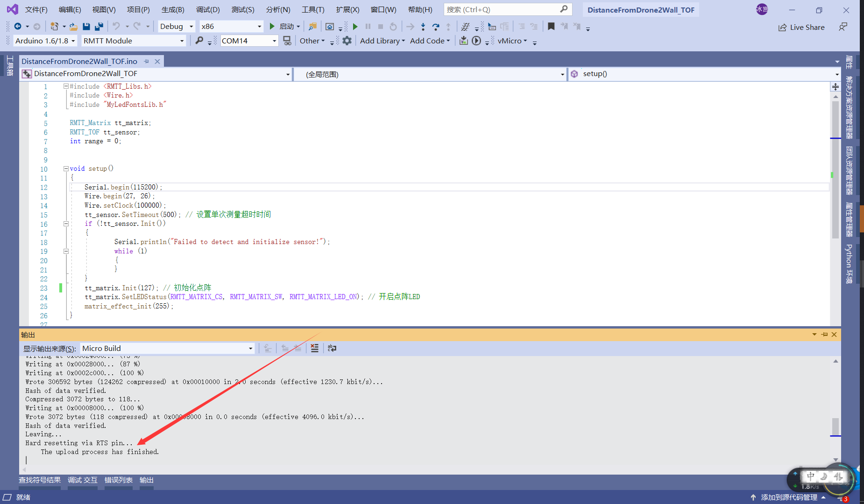Screen dimensions: 864x504
Task: Click the step over arrow icon
Action: click(x=435, y=27)
